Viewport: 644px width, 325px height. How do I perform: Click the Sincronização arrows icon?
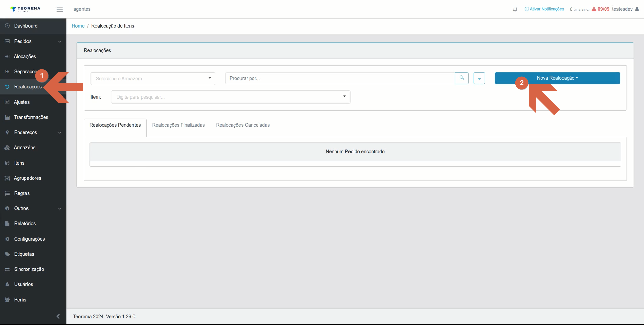pos(7,269)
